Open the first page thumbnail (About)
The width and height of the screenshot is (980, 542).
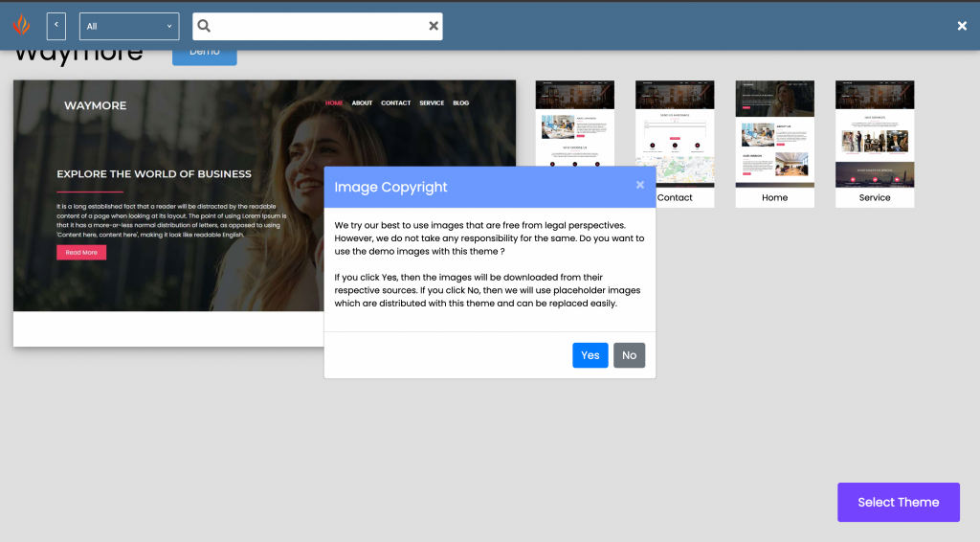pos(574,124)
